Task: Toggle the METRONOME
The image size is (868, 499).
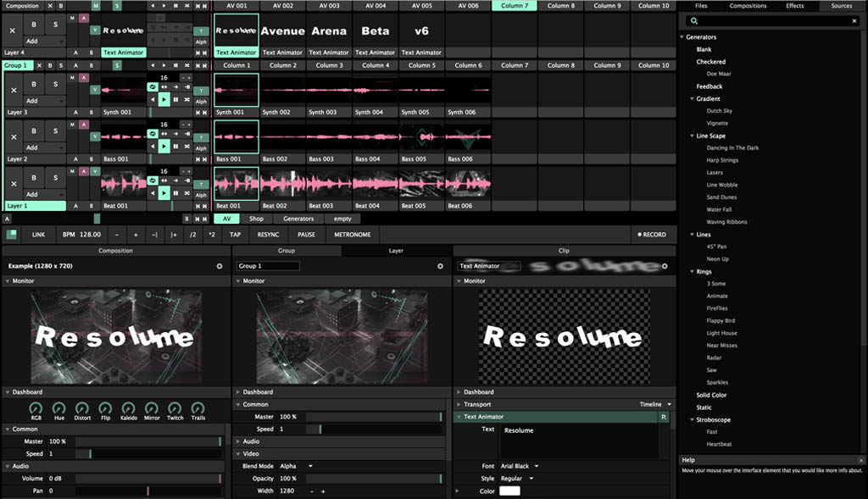Action: pyautogui.click(x=352, y=235)
